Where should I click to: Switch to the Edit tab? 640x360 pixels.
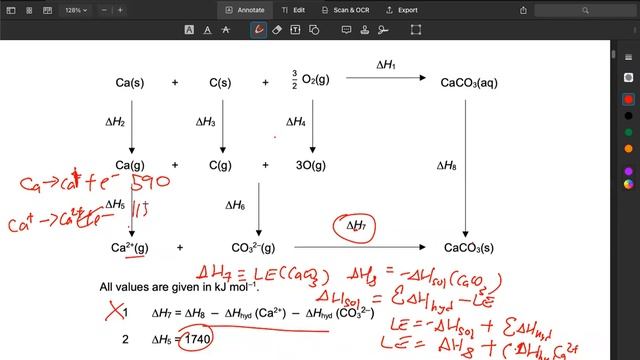pos(293,10)
